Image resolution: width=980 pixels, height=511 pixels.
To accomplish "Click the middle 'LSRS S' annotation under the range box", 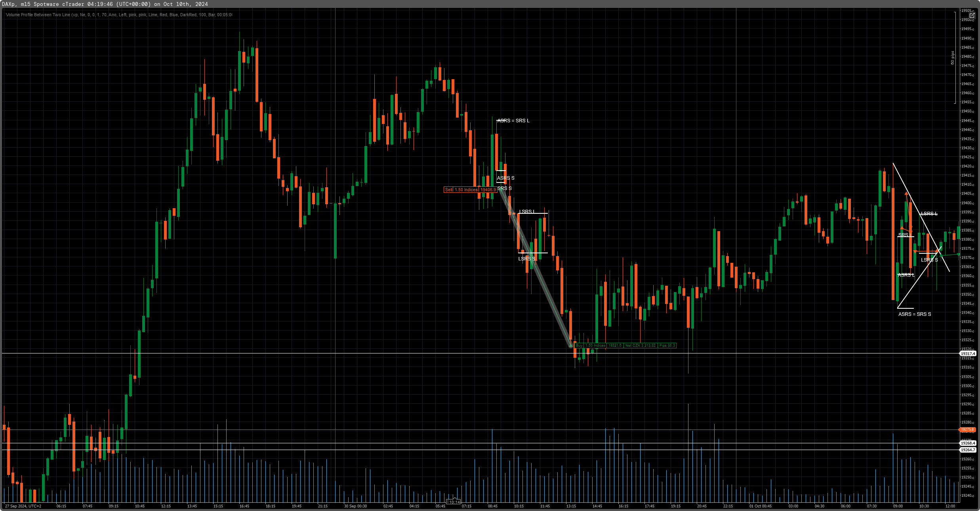I will (x=526, y=259).
